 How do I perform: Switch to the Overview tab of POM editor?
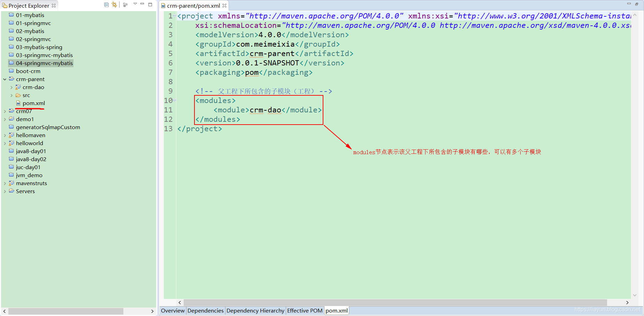pyautogui.click(x=172, y=310)
